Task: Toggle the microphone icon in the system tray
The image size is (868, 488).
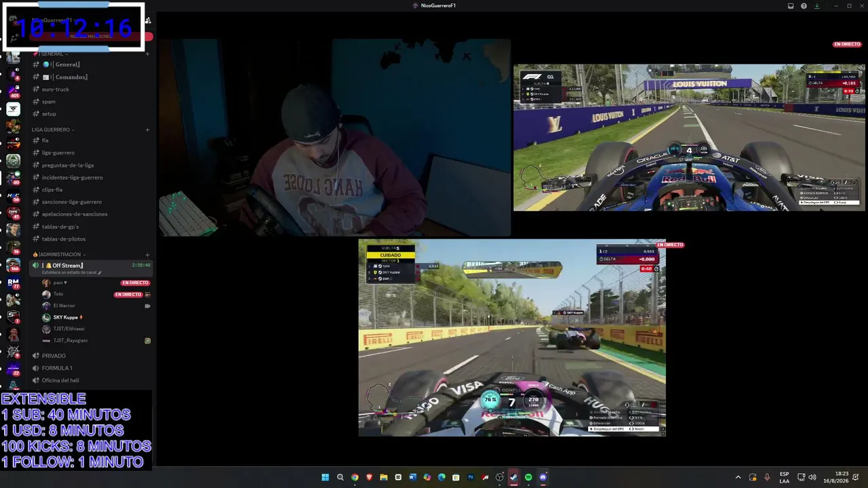Action: 767,477
